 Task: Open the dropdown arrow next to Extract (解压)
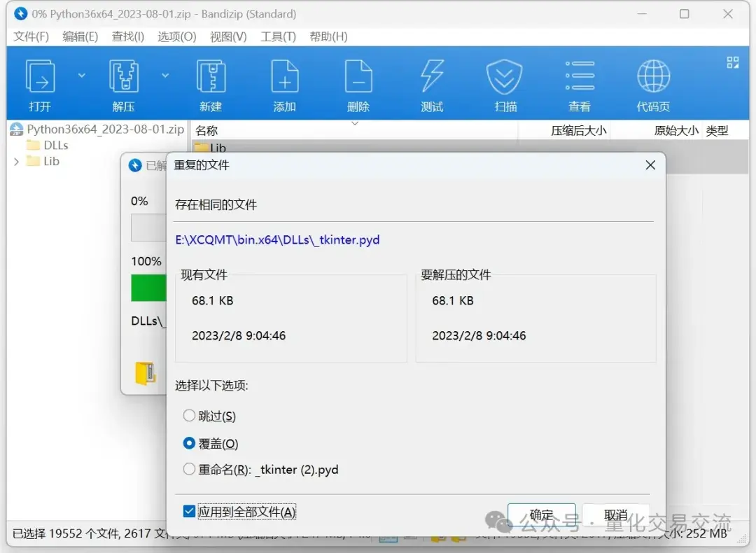(165, 75)
